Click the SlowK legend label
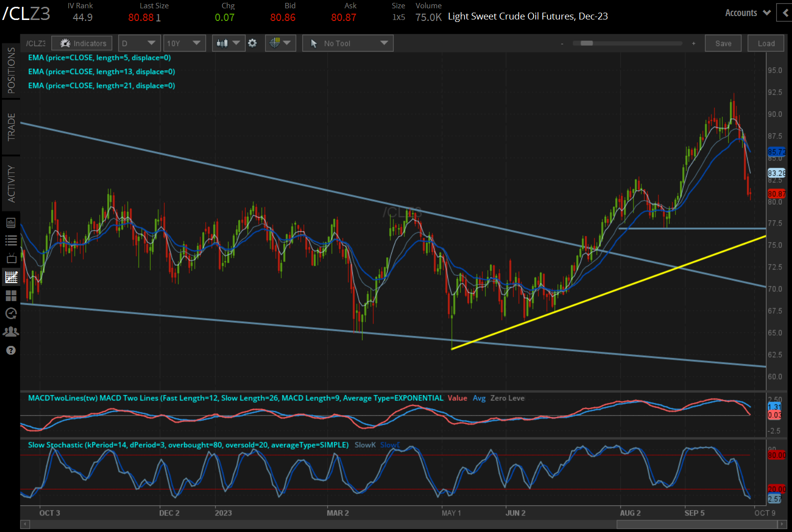792x532 pixels. [365, 445]
